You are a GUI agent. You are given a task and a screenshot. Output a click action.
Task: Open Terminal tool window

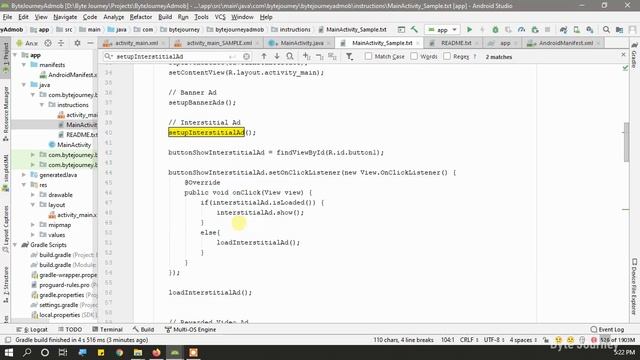107,329
